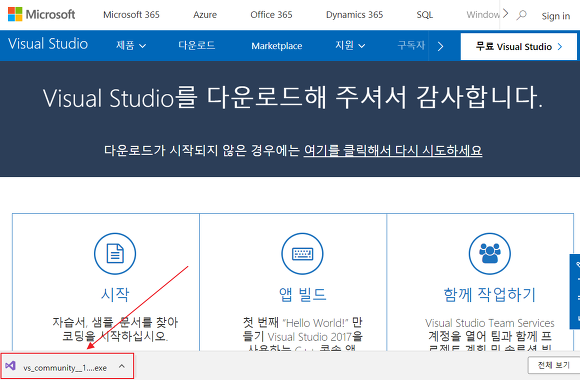Open the 다운로드 nav item
This screenshot has height=380, width=580.
(196, 46)
